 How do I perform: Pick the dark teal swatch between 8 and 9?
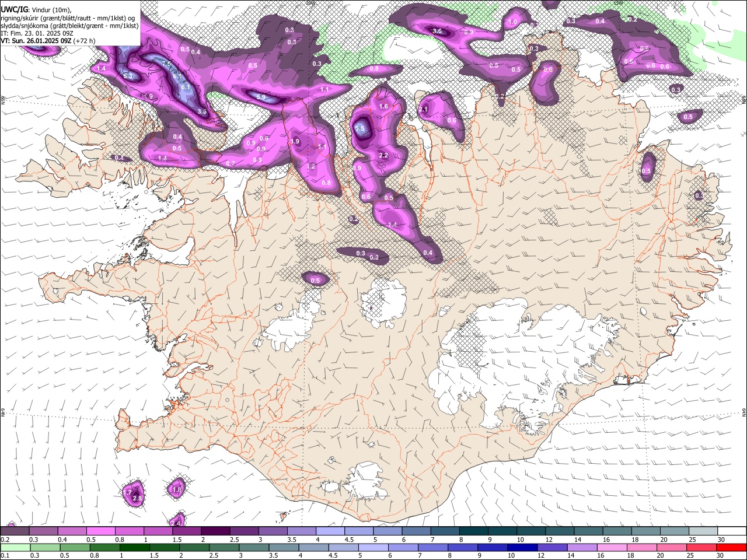473,531
